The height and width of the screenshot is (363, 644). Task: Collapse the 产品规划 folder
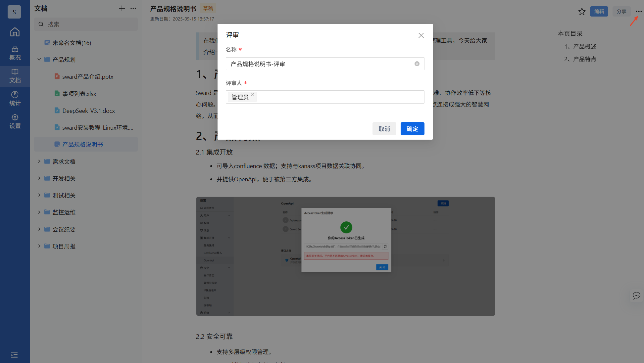pos(39,60)
